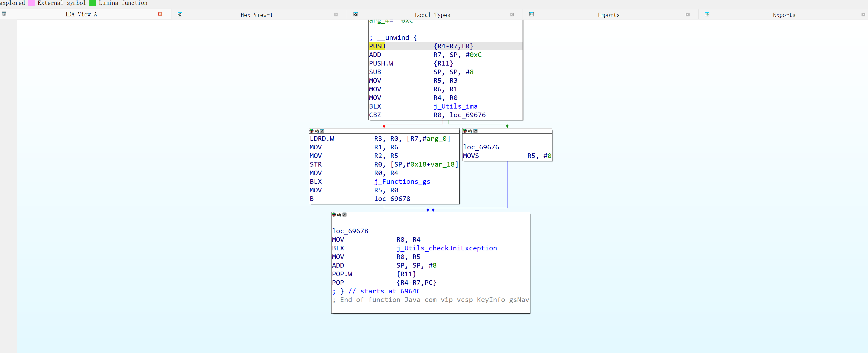Close the Imports tab
This screenshot has width=868, height=353.
(x=688, y=15)
